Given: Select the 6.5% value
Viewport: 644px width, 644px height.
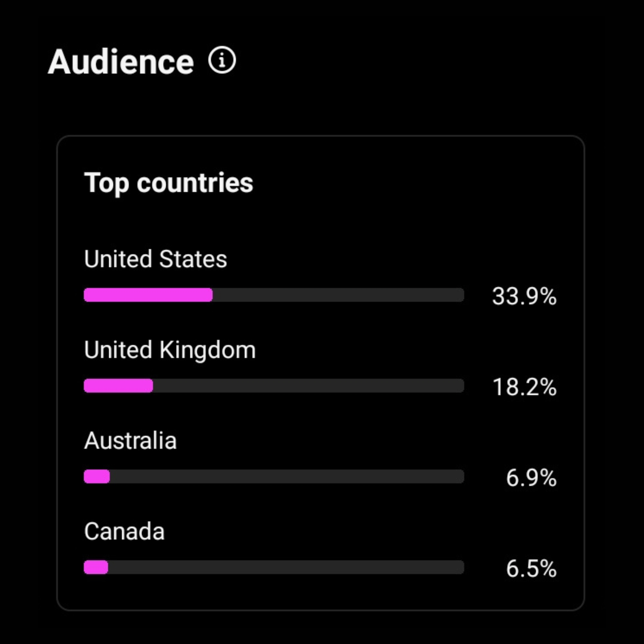Looking at the screenshot, I should pyautogui.click(x=531, y=568).
